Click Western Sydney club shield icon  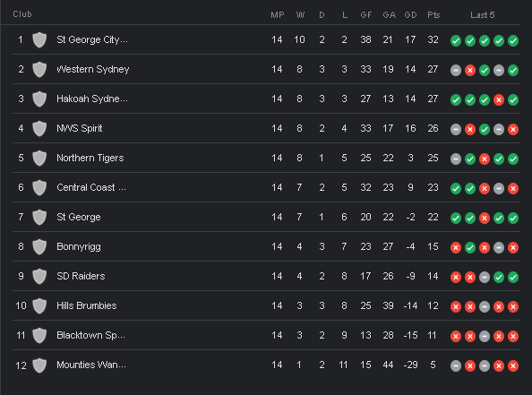[x=39, y=70]
